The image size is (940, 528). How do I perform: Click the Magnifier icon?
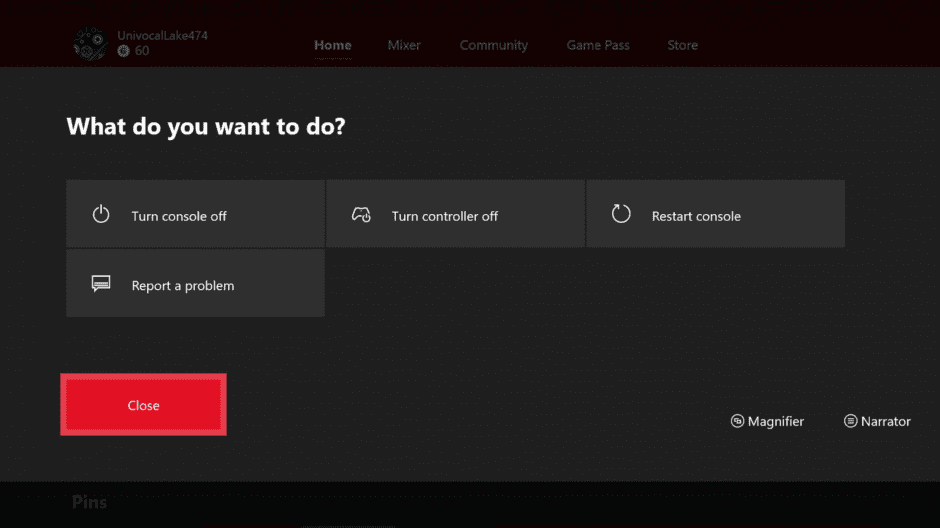pyautogui.click(x=737, y=421)
